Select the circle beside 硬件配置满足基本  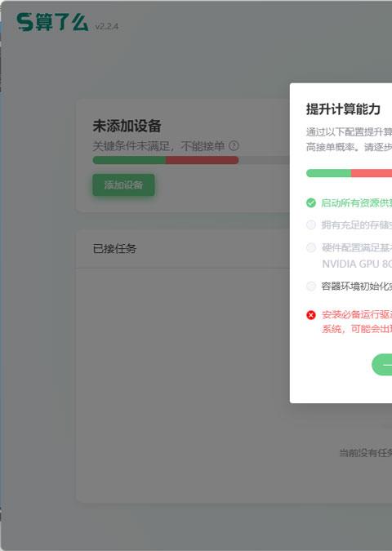click(311, 247)
